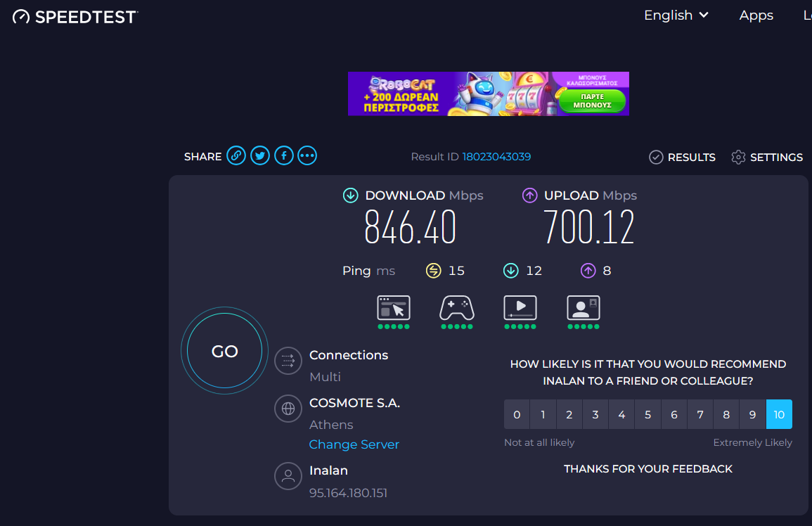
Task: Rate recommendation as 6
Action: tap(674, 414)
